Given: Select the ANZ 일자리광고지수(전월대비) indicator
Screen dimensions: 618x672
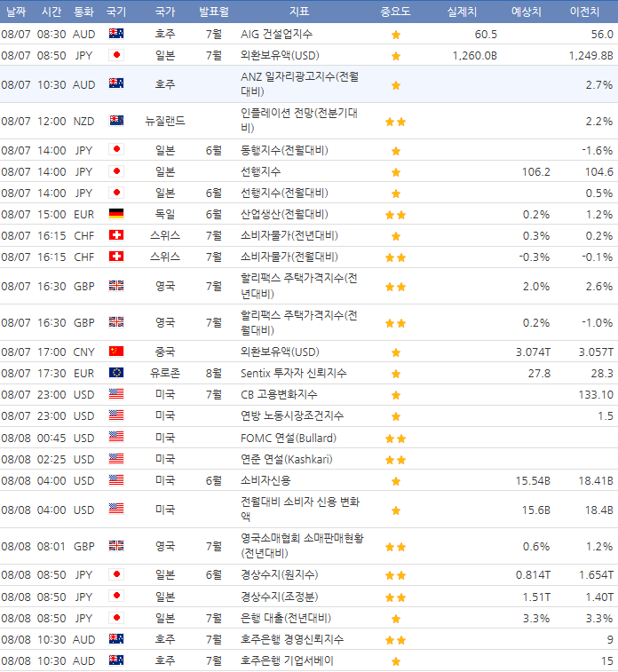Looking at the screenshot, I should click(x=299, y=84).
